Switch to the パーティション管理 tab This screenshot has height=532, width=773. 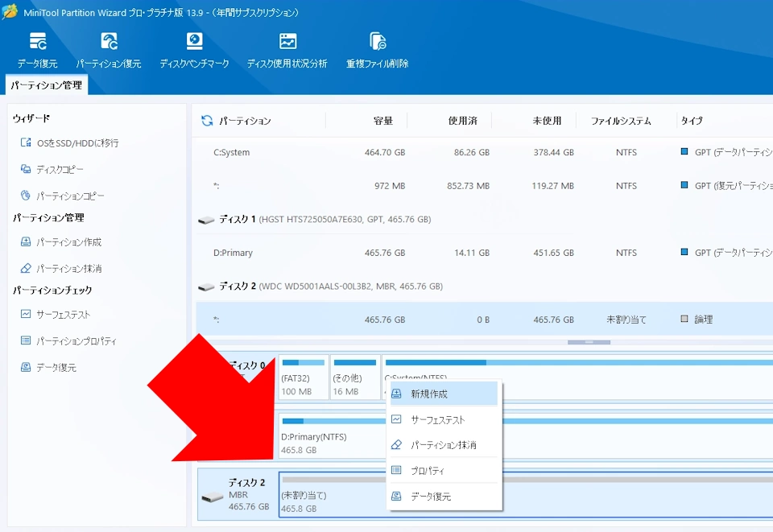tap(47, 85)
